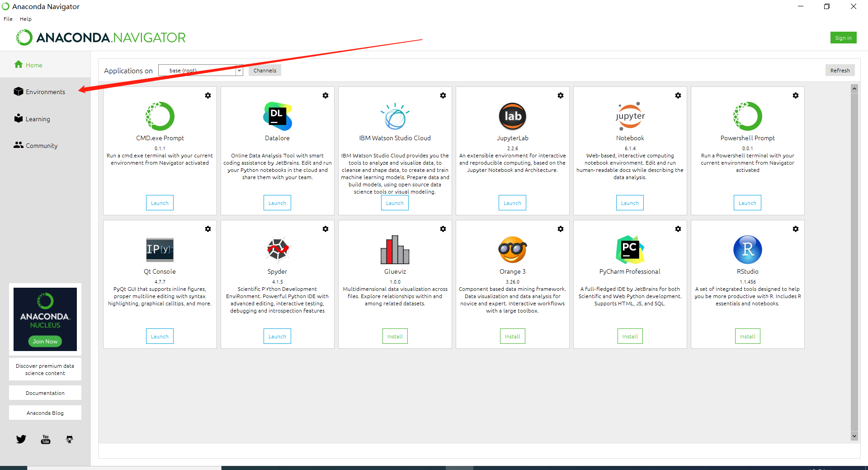Open the Community tab

[35, 146]
